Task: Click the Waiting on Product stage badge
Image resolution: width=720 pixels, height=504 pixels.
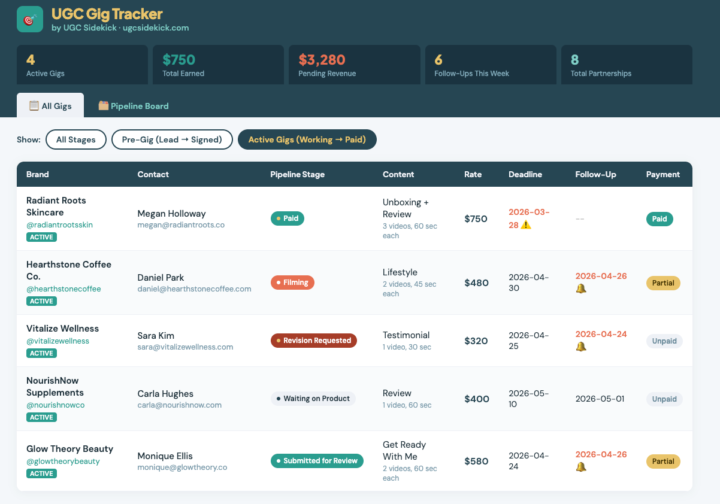Action: [x=313, y=398]
